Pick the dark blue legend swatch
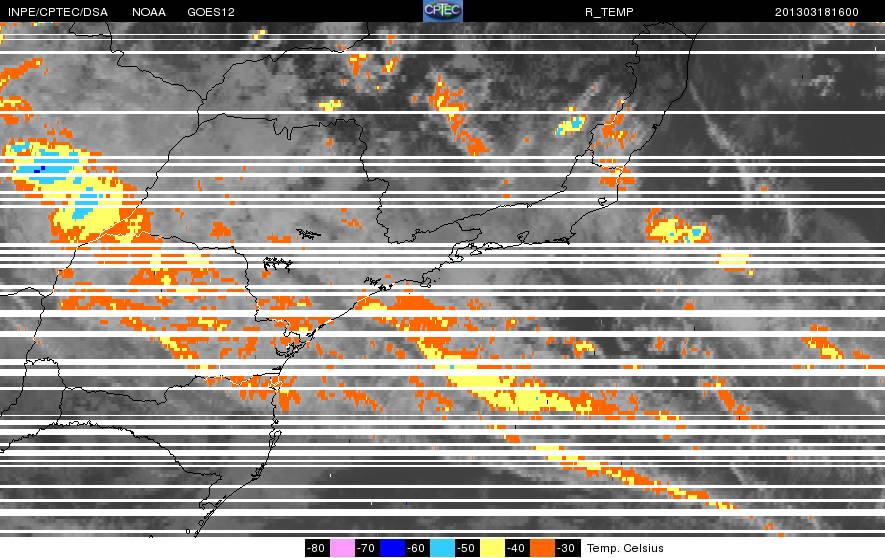 pos(392,548)
